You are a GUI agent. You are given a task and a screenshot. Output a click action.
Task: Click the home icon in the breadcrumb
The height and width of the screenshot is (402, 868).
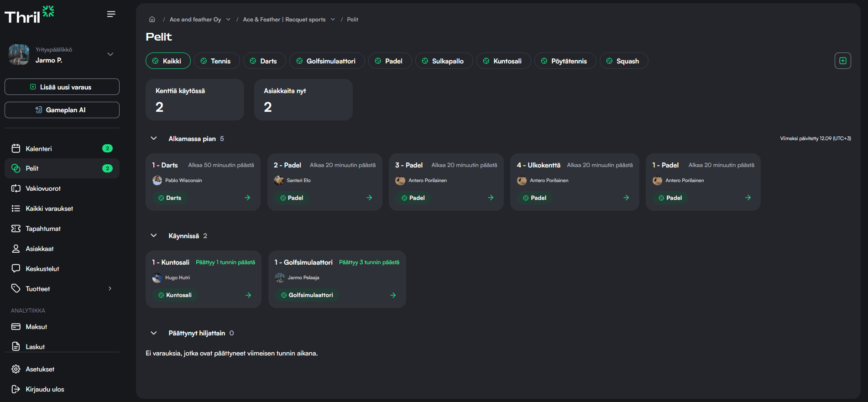tap(152, 19)
